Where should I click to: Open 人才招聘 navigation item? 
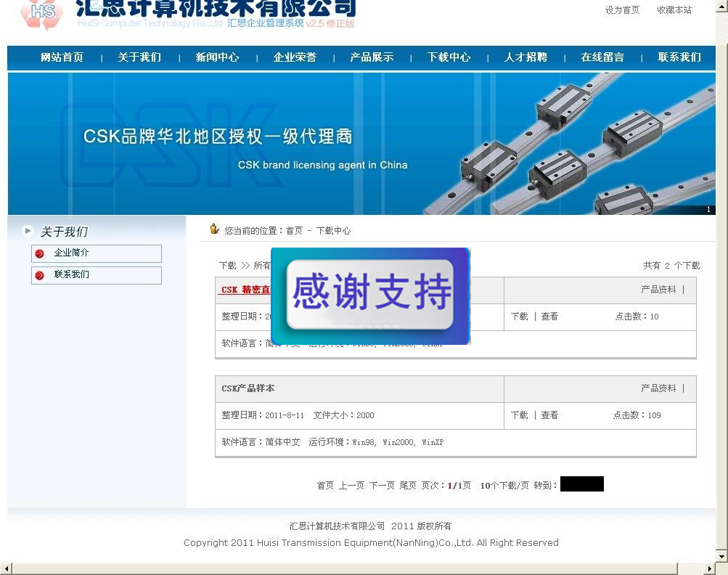[x=526, y=57]
